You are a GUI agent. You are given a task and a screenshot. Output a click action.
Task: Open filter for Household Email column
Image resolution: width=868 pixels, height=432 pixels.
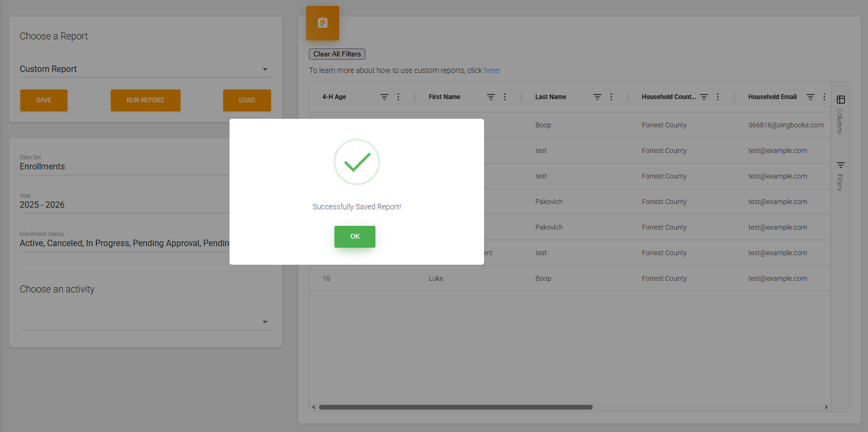[x=810, y=97]
